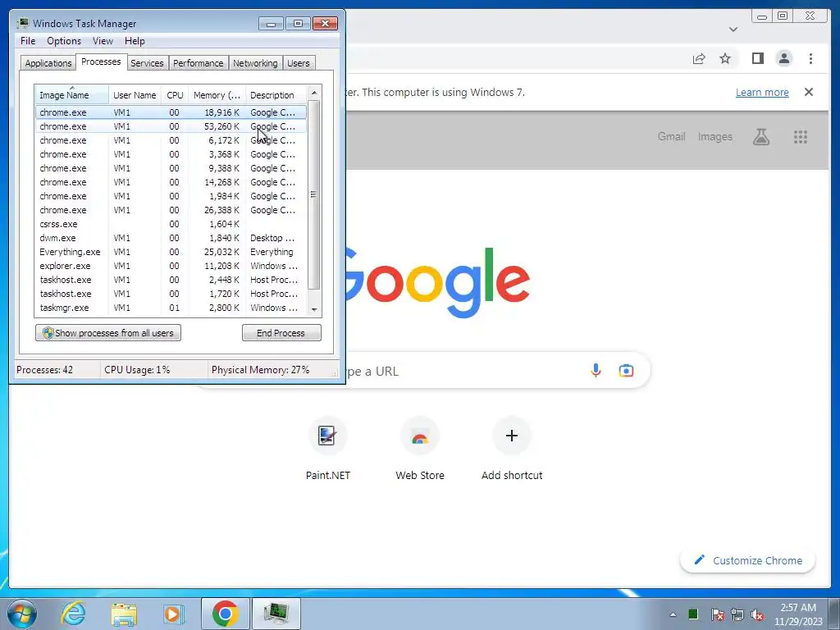The image size is (840, 630).
Task: Open Windows Media Player taskbar icon
Action: click(x=173, y=614)
